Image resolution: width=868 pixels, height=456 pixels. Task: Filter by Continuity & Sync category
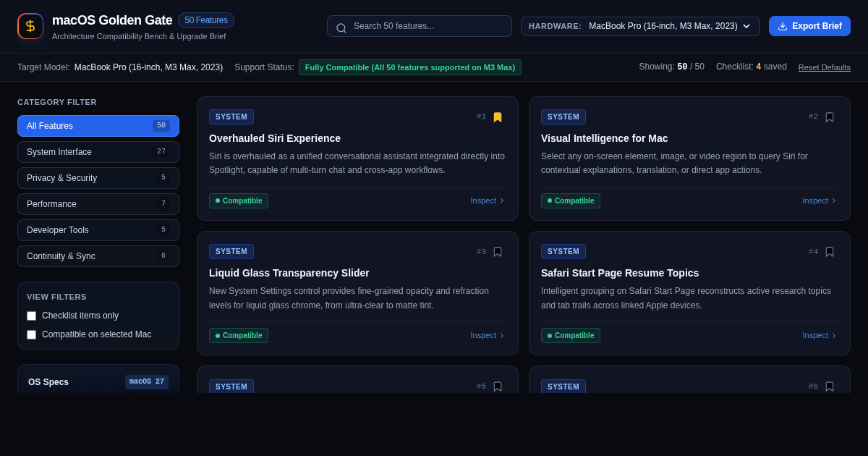[x=98, y=256]
